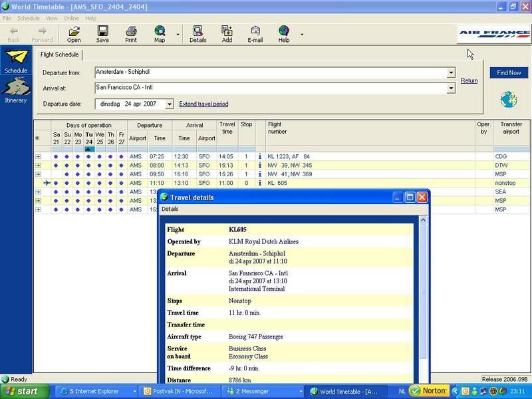Screen dimensions: 532x399
Task: Open the Schedule menu
Action: pyautogui.click(x=29, y=19)
